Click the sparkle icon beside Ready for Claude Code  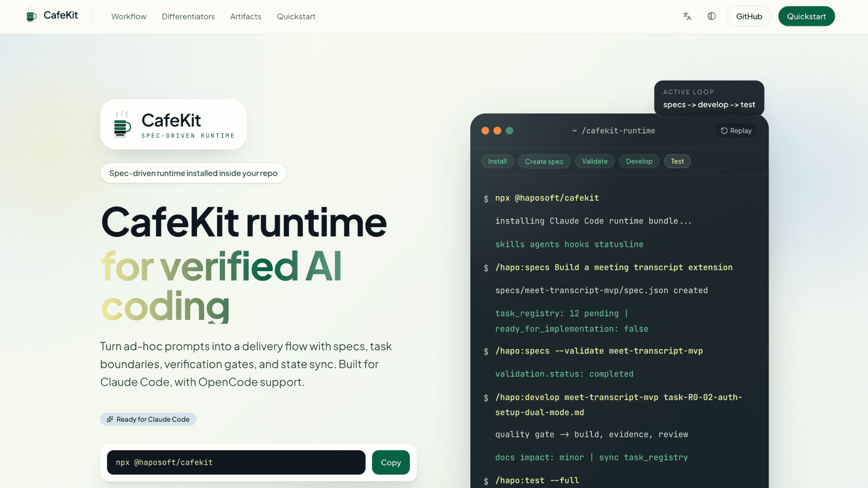point(110,419)
